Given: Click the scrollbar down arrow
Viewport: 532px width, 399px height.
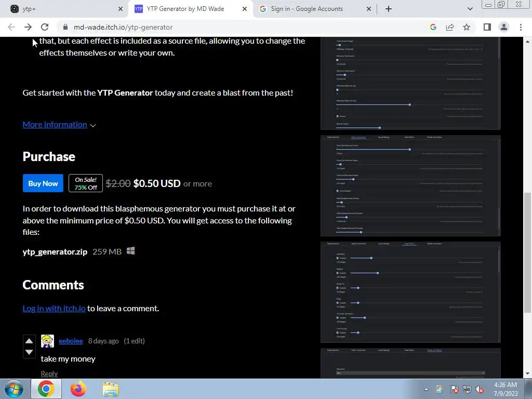Looking at the screenshot, I should [x=527, y=374].
